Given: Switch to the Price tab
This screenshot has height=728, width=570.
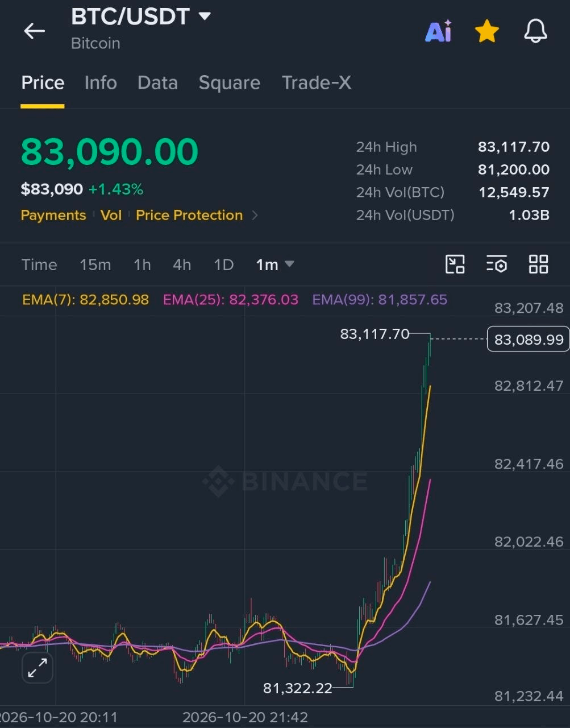Looking at the screenshot, I should [x=43, y=82].
